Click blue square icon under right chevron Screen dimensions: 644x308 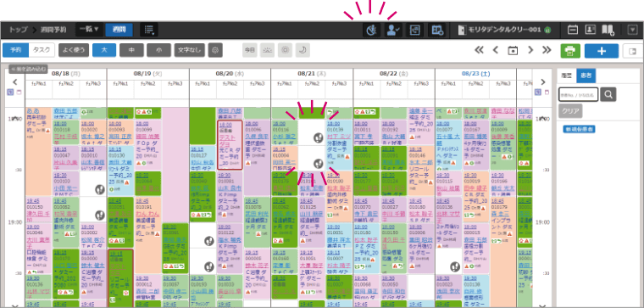point(538,92)
